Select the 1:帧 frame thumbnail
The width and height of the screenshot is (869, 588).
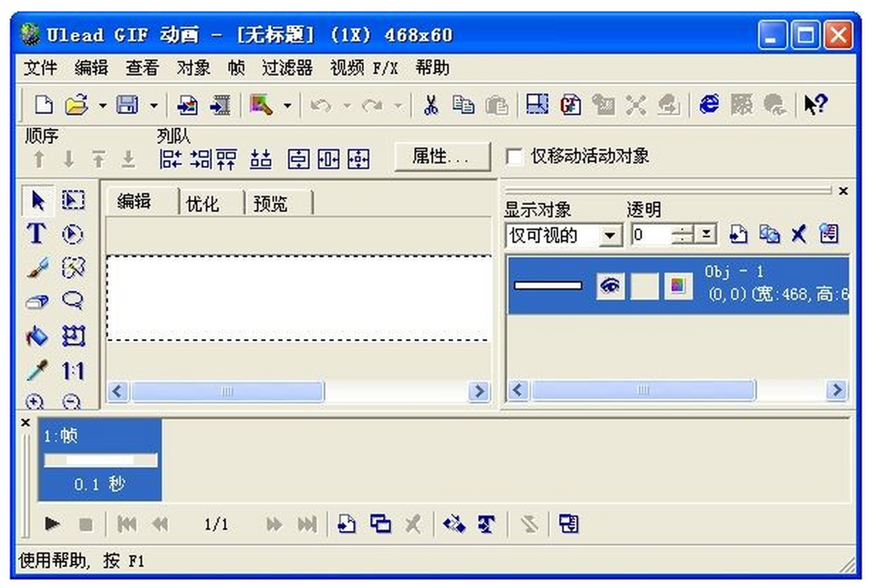[100, 460]
